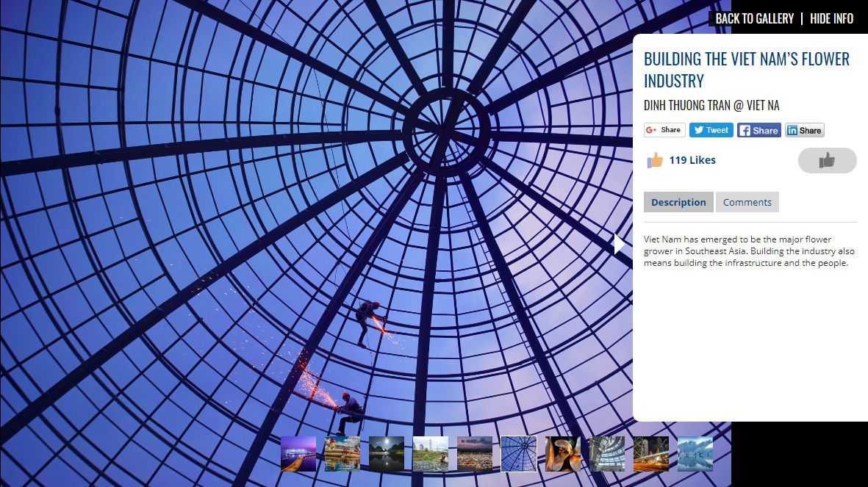Share the photo on Facebook

click(x=759, y=130)
